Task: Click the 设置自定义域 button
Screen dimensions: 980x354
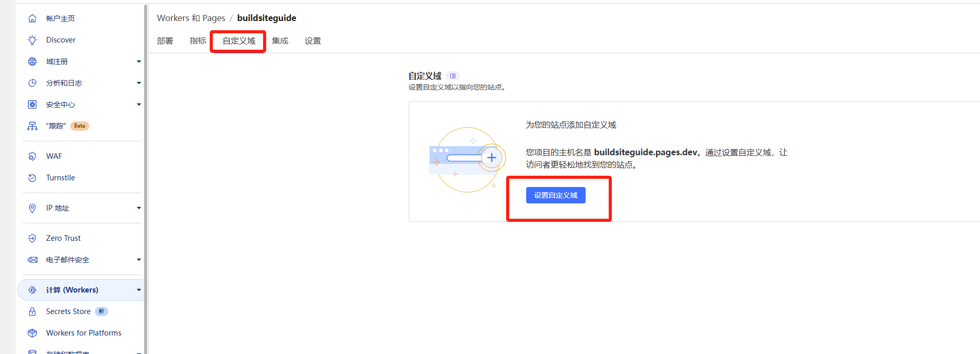Action: pyautogui.click(x=555, y=195)
